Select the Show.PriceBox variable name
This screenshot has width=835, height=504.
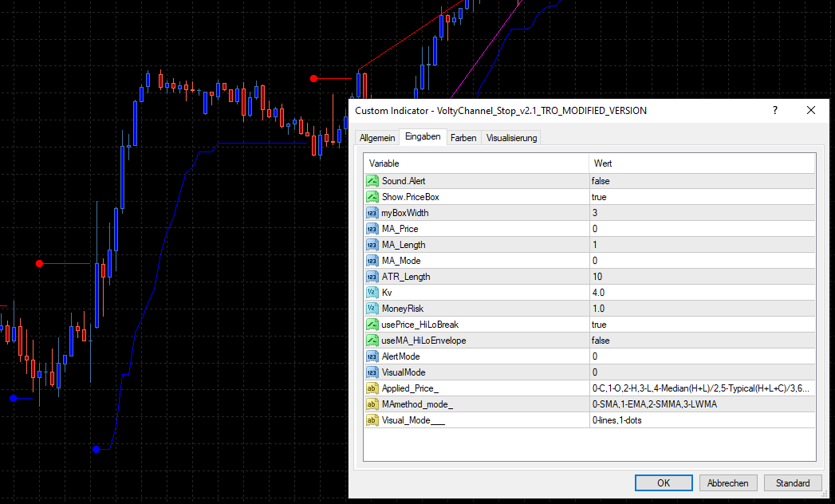pyautogui.click(x=410, y=197)
